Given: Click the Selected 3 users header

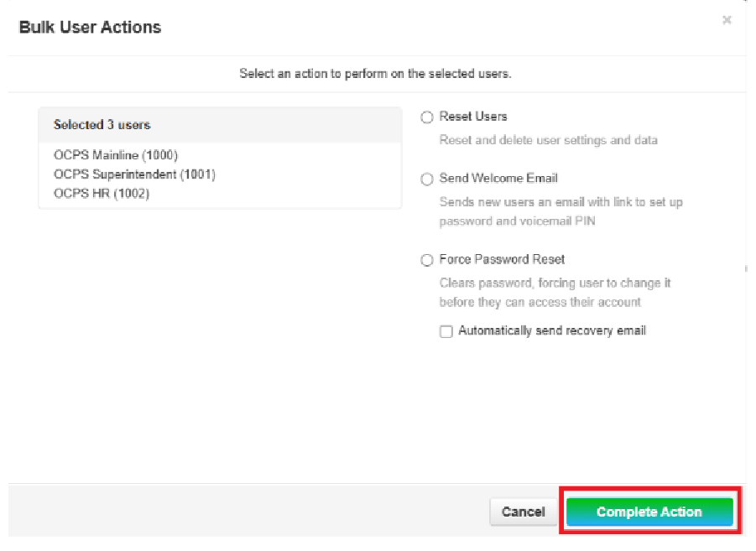Looking at the screenshot, I should click(x=102, y=125).
